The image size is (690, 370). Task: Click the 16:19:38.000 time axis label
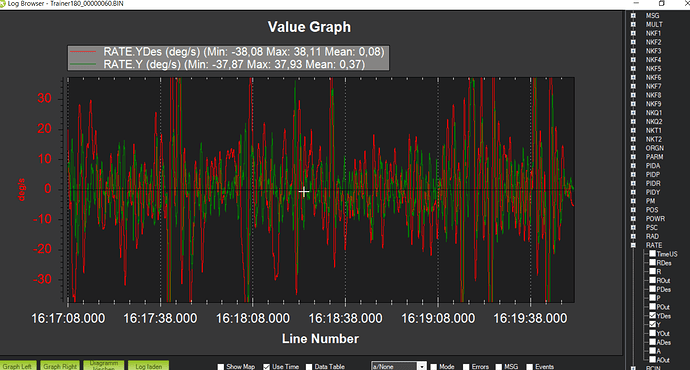[x=530, y=318]
